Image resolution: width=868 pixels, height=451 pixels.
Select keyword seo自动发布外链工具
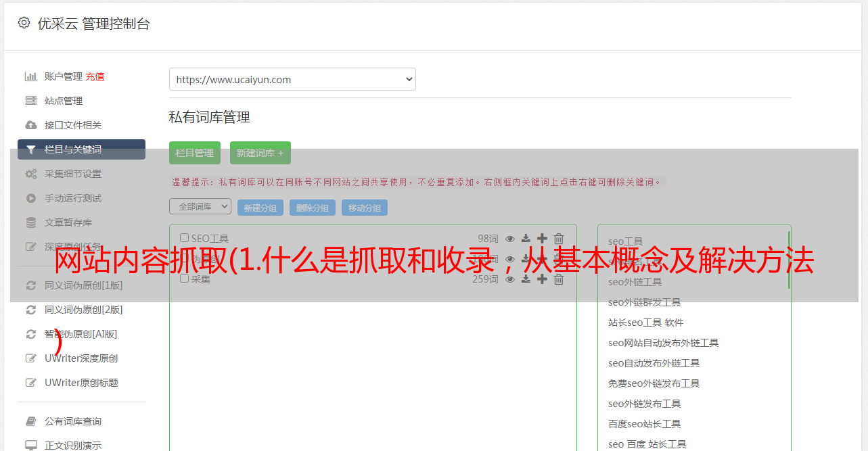coord(654,363)
